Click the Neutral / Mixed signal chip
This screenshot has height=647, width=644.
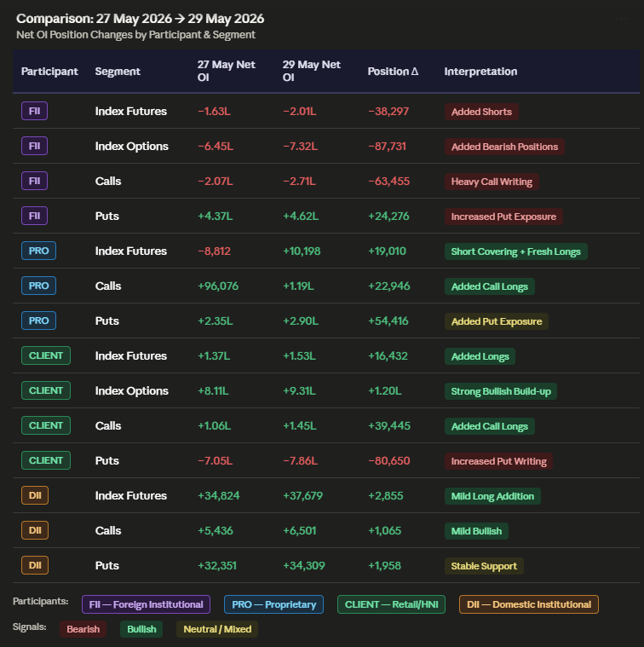point(217,629)
